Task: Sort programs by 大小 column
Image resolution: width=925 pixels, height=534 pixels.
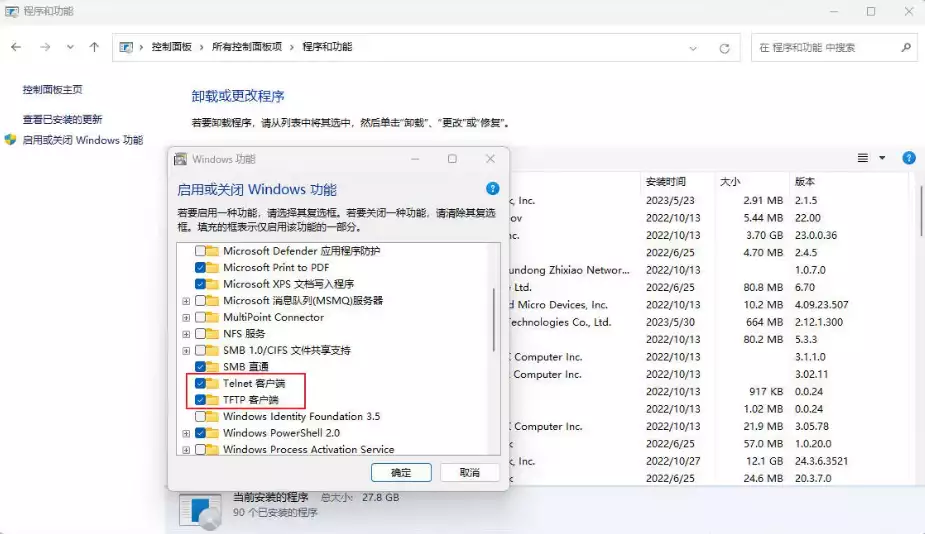Action: 752,182
